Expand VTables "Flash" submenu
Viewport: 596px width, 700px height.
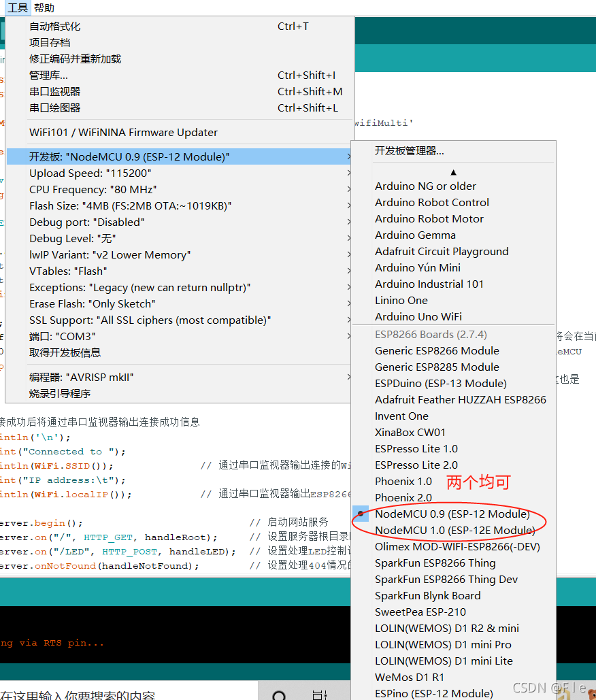pos(180,271)
